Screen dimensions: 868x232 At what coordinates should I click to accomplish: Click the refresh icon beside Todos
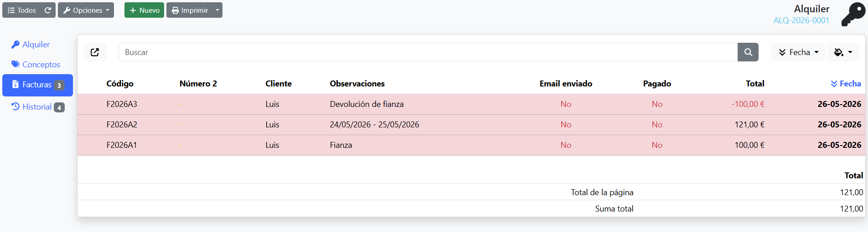coord(48,10)
